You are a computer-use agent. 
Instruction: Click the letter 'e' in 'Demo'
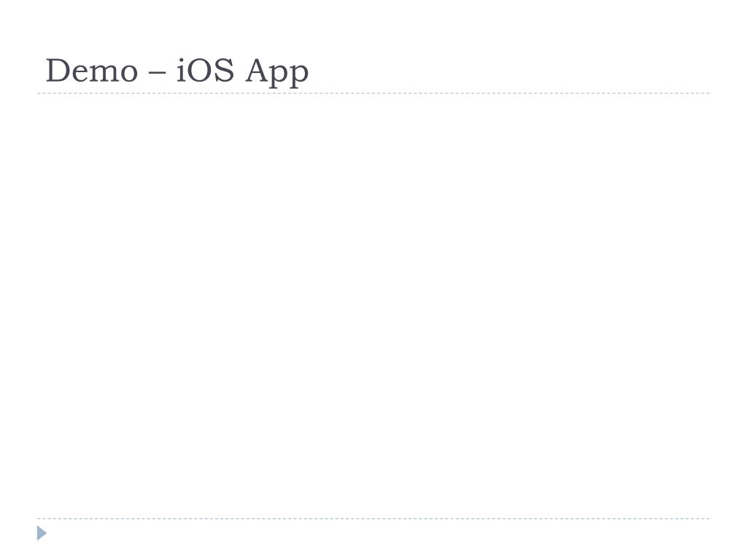click(x=79, y=74)
